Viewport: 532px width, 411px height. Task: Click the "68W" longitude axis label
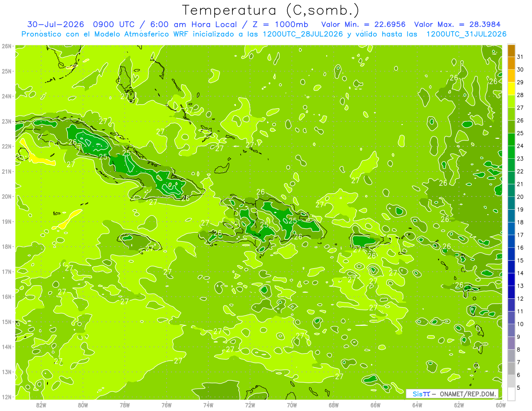coord(334,405)
